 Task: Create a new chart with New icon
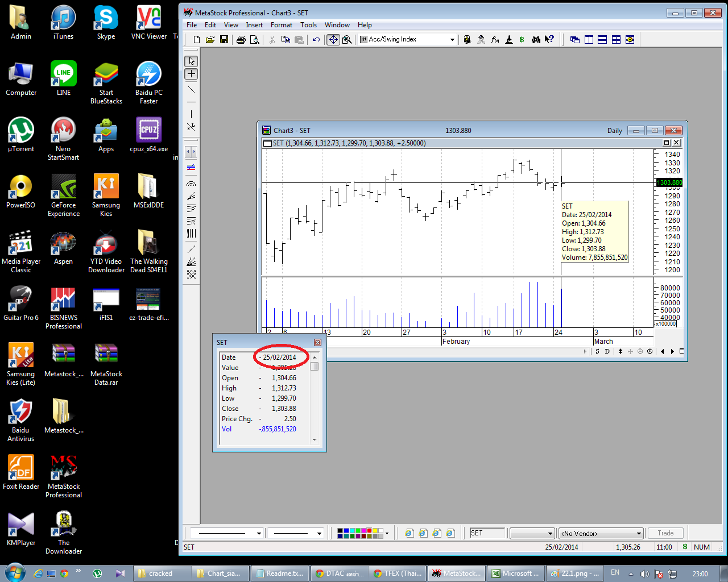[x=197, y=40]
